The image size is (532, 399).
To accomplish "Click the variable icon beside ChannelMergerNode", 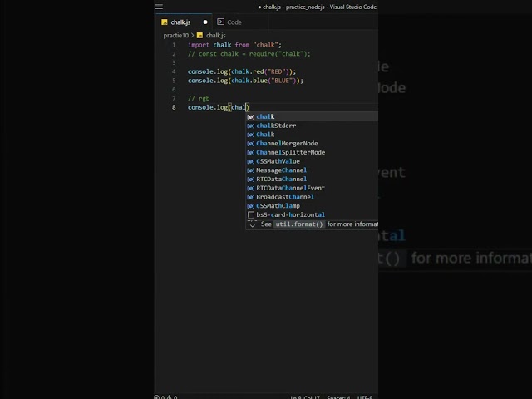I will coord(251,144).
